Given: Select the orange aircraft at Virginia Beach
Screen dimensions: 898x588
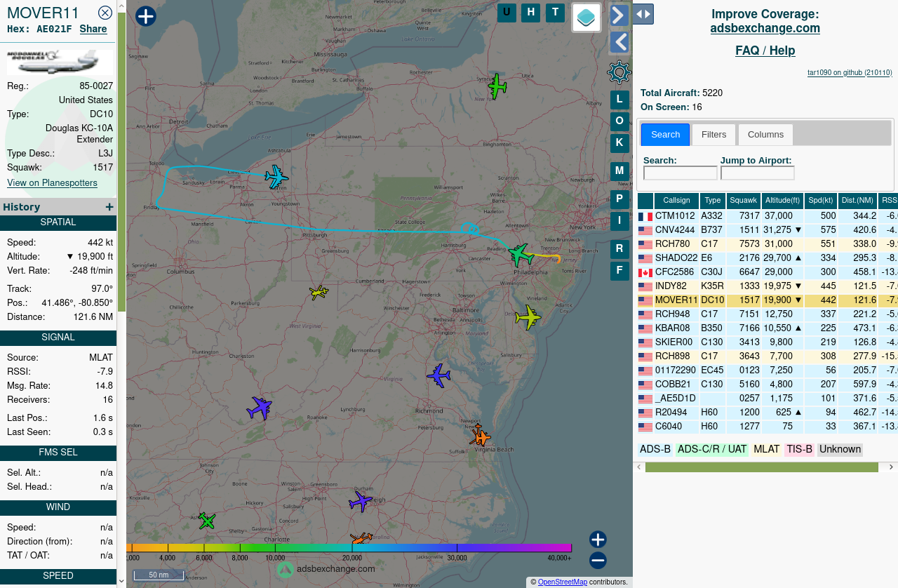Looking at the screenshot, I should point(480,436).
